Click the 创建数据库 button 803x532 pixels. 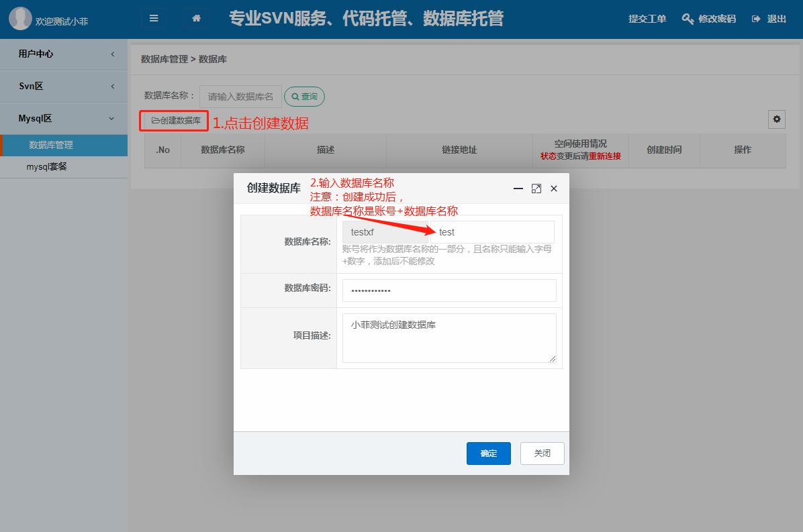[175, 121]
